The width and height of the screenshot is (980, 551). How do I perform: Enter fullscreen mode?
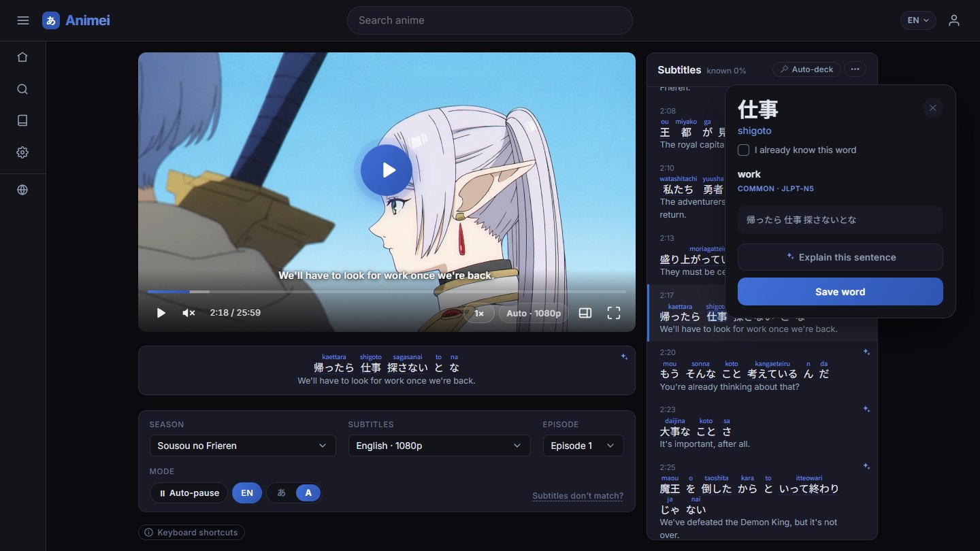pyautogui.click(x=614, y=313)
